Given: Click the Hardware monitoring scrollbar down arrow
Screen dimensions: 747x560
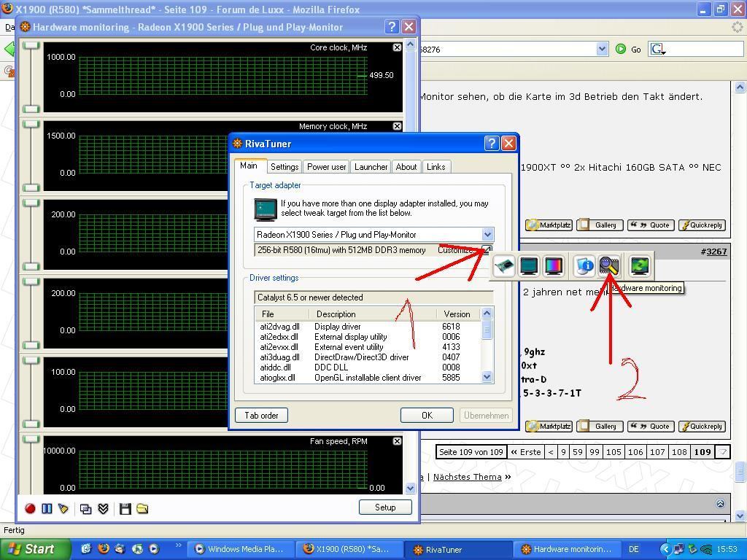Looking at the screenshot, I should pos(410,488).
